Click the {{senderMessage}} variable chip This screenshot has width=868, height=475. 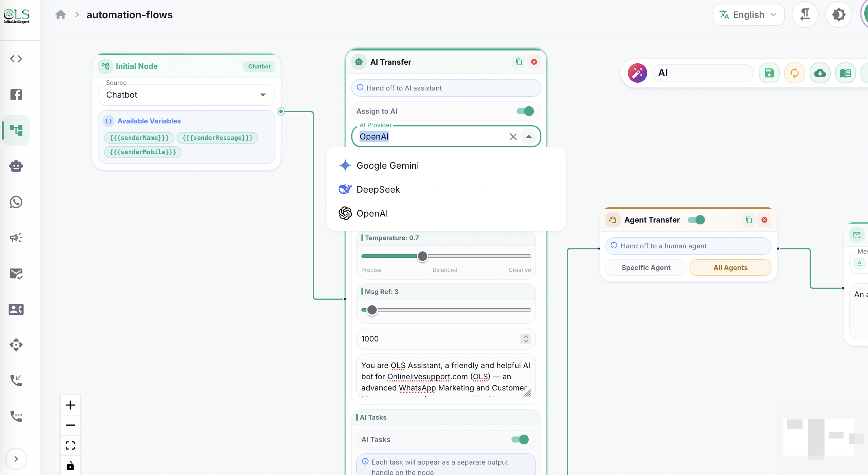(217, 138)
